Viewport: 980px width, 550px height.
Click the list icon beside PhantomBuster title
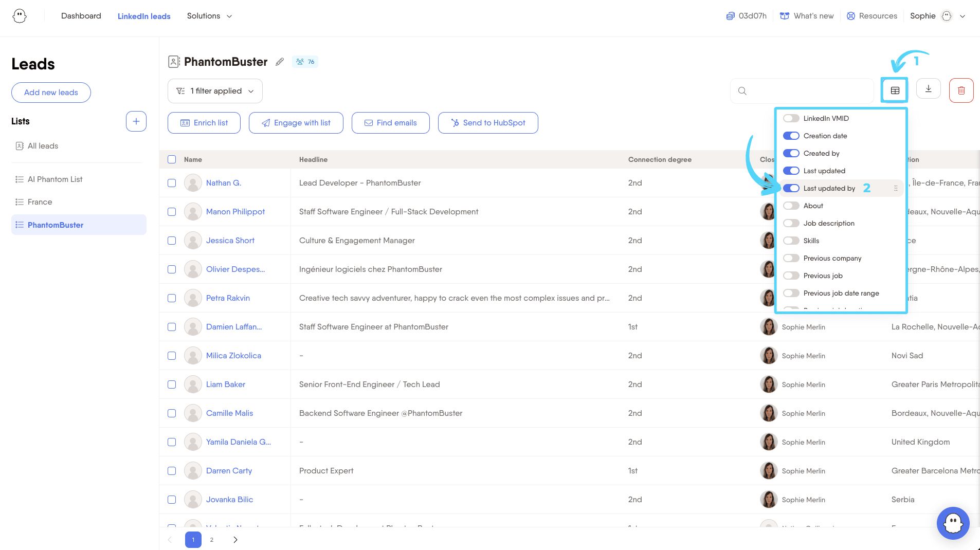(174, 62)
